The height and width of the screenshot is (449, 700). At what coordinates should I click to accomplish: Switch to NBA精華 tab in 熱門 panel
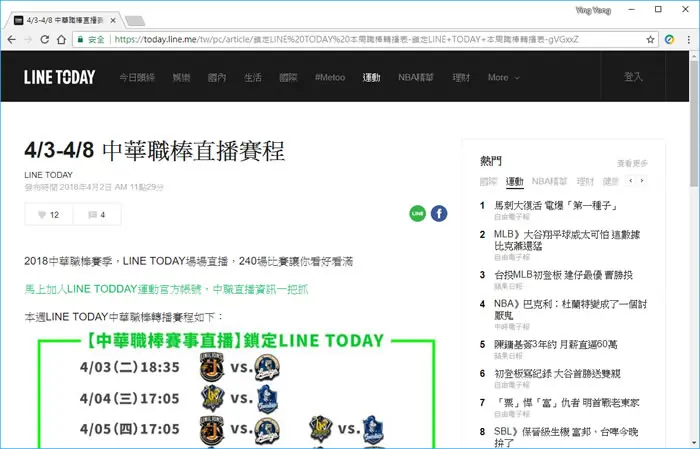pyautogui.click(x=549, y=181)
